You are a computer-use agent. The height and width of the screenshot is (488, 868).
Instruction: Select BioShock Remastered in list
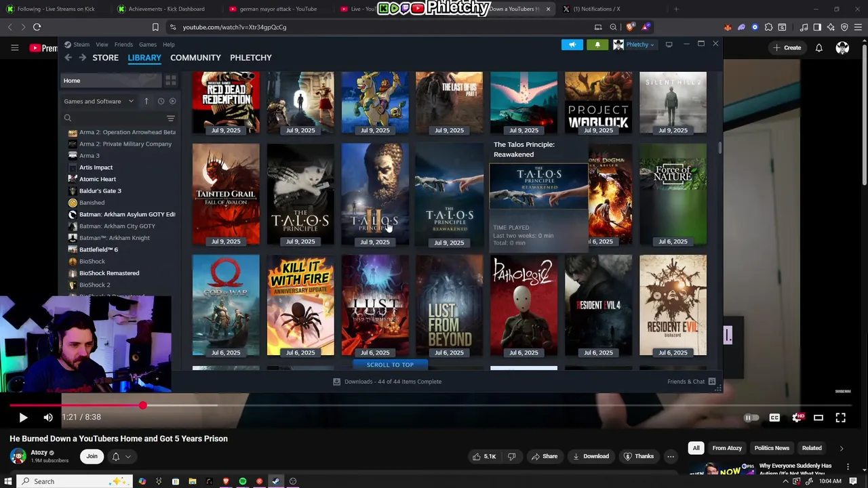[108, 273]
